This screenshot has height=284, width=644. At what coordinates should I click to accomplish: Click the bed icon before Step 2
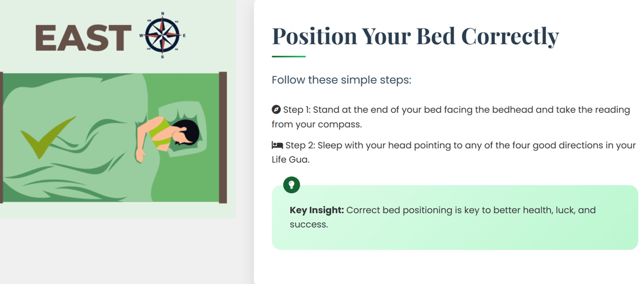pos(277,145)
